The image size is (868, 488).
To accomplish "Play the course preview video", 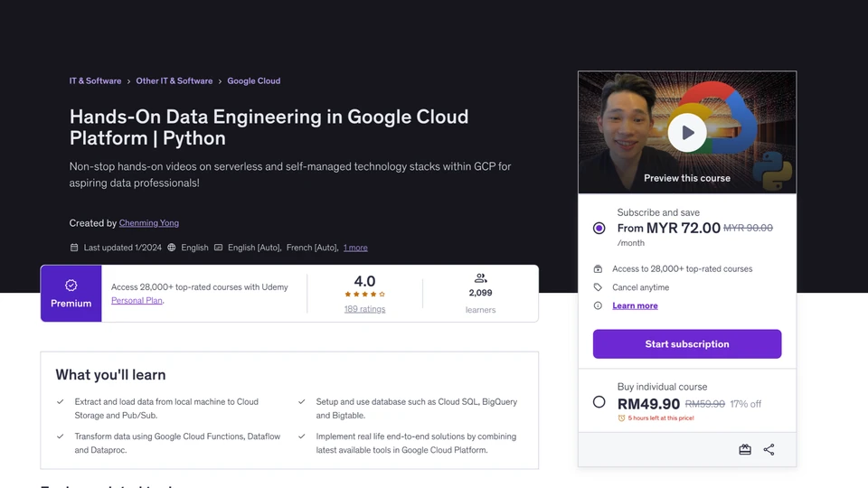I will coord(686,132).
